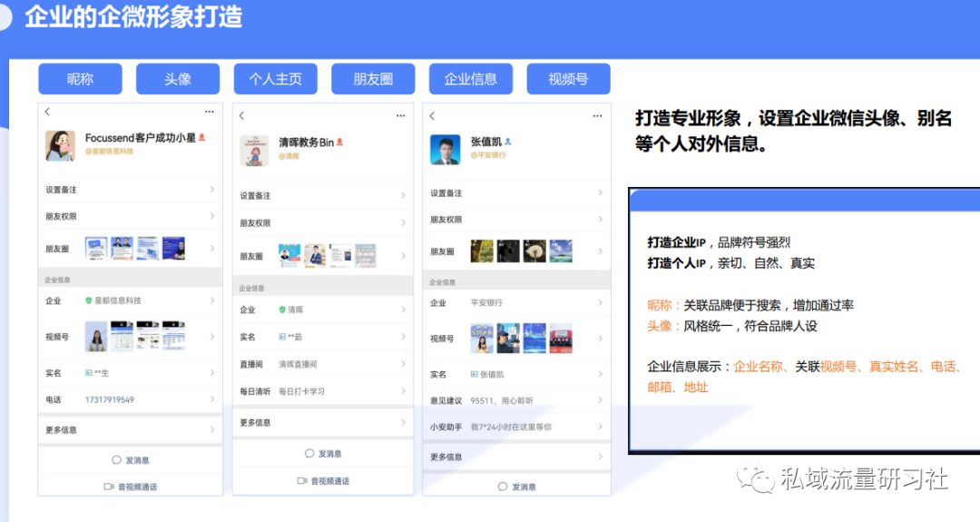Click 张值凯 profile photo
980x522 pixels.
click(x=445, y=150)
